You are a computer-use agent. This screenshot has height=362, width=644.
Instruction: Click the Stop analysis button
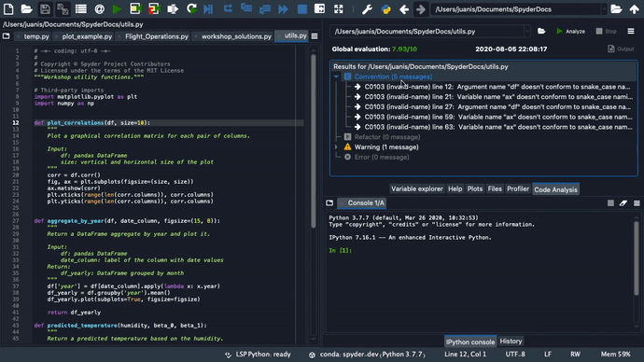coord(607,31)
